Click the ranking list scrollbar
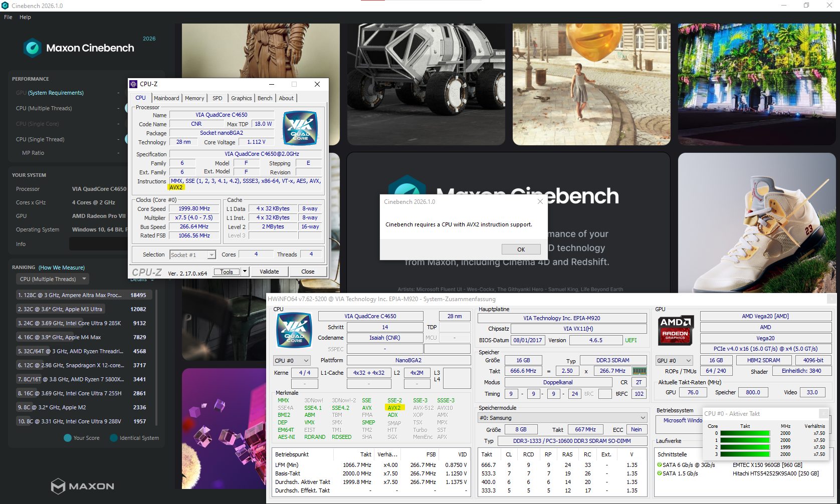Viewport: 840px width, 504px height. (156, 357)
